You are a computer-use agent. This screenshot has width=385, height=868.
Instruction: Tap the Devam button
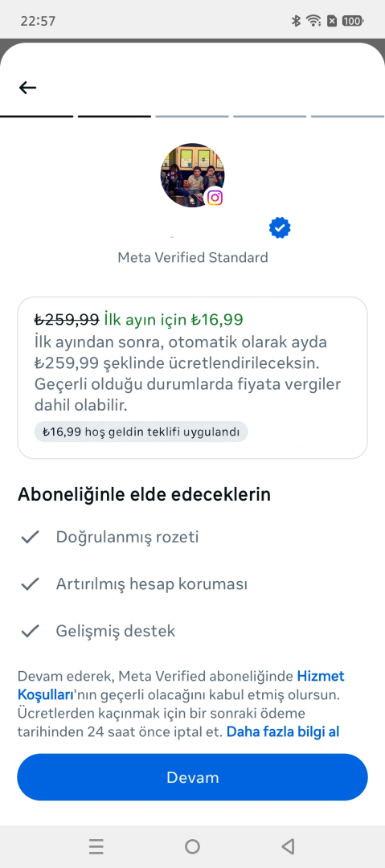[192, 777]
